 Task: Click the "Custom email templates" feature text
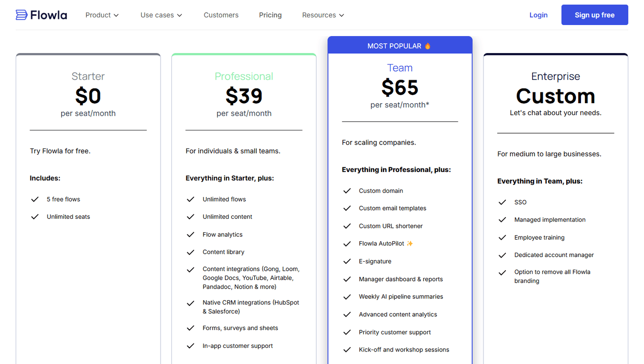point(392,208)
